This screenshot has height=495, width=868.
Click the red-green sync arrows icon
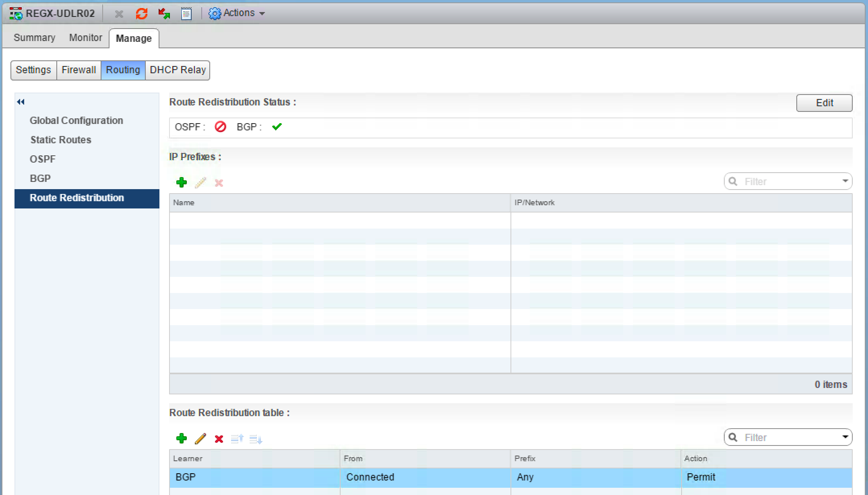164,14
